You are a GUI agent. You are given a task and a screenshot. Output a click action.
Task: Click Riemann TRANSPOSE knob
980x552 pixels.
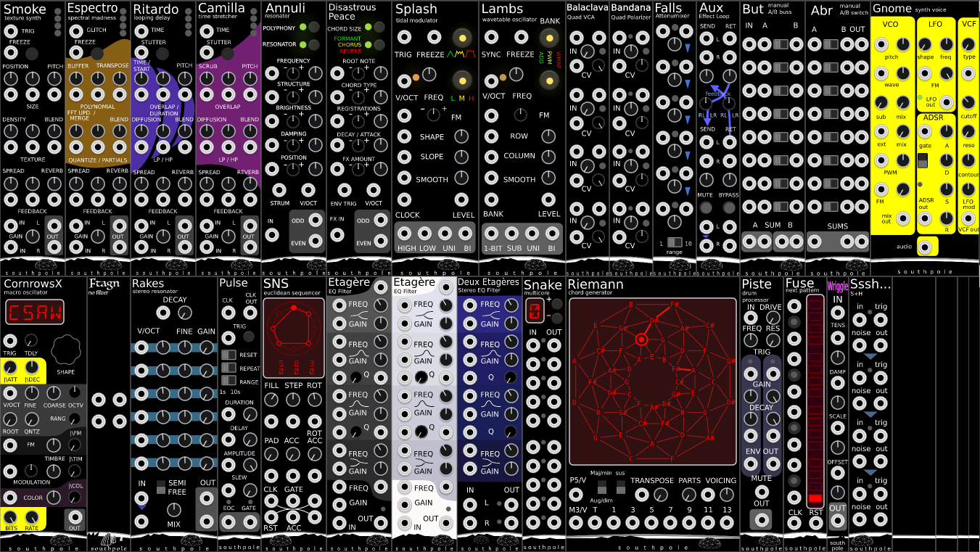[661, 494]
